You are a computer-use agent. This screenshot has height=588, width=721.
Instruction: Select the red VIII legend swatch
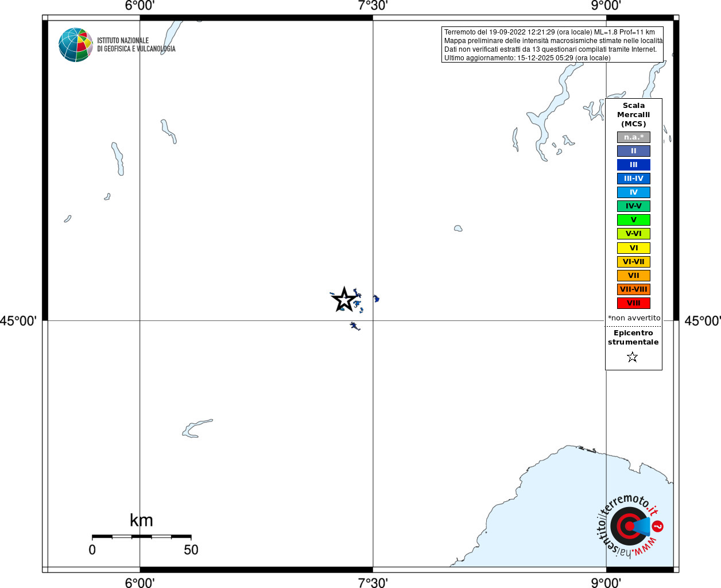point(634,303)
